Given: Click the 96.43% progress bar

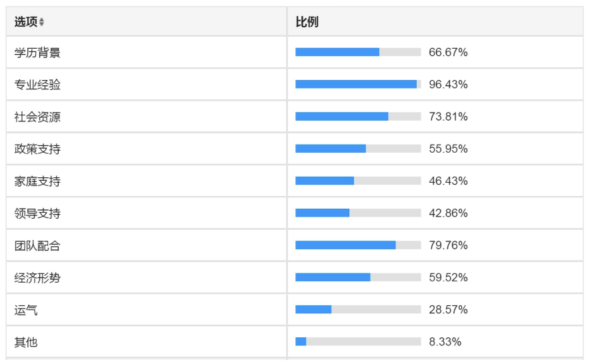Looking at the screenshot, I should [358, 84].
